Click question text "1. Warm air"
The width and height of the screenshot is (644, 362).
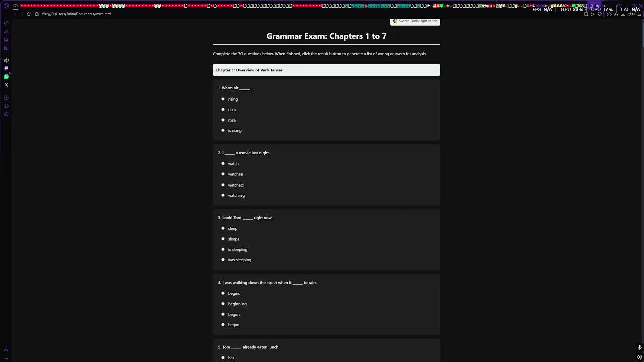coord(234,88)
